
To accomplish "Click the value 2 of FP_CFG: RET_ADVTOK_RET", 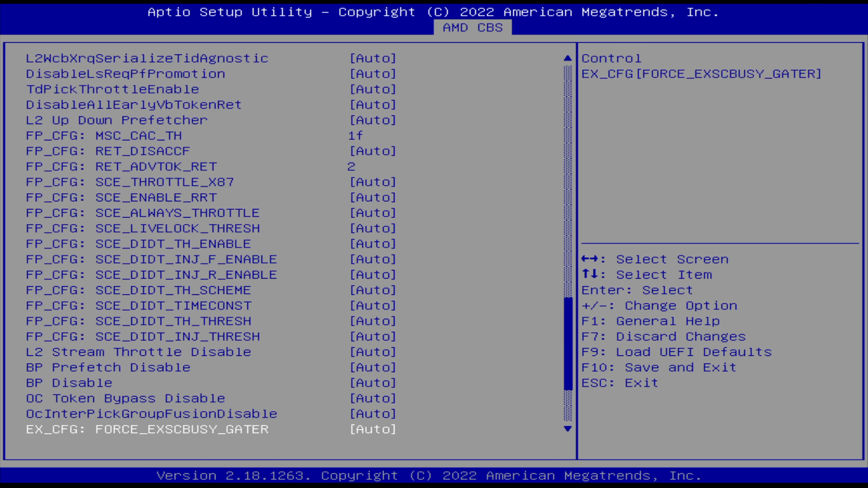I will pos(351,167).
